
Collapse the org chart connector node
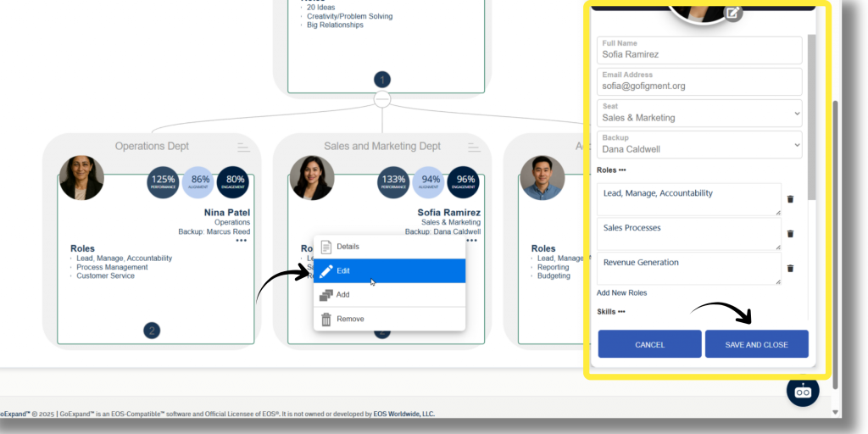click(382, 100)
